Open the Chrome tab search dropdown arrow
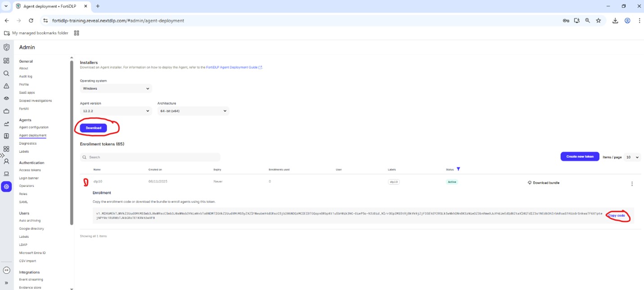Screen dimensions: 644x290 coord(6,6)
